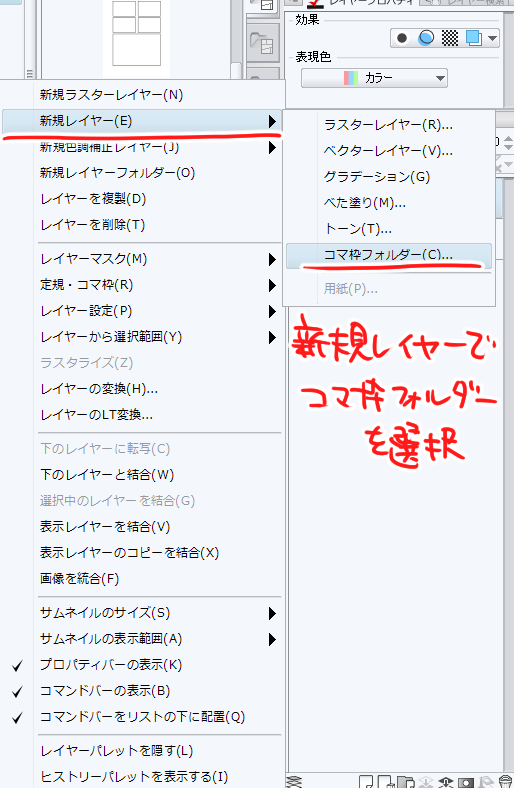Click the folder with frame icon button
Image resolution: width=514 pixels, height=788 pixels.
(263, 45)
